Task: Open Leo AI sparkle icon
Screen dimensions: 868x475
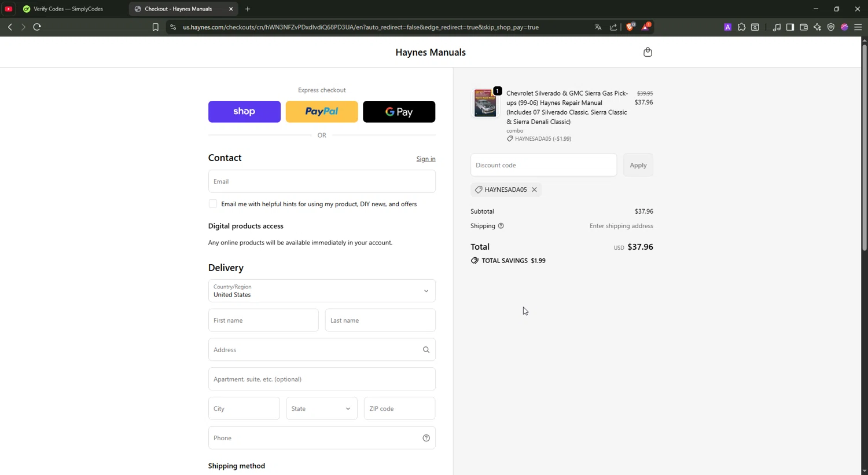Action: click(817, 27)
